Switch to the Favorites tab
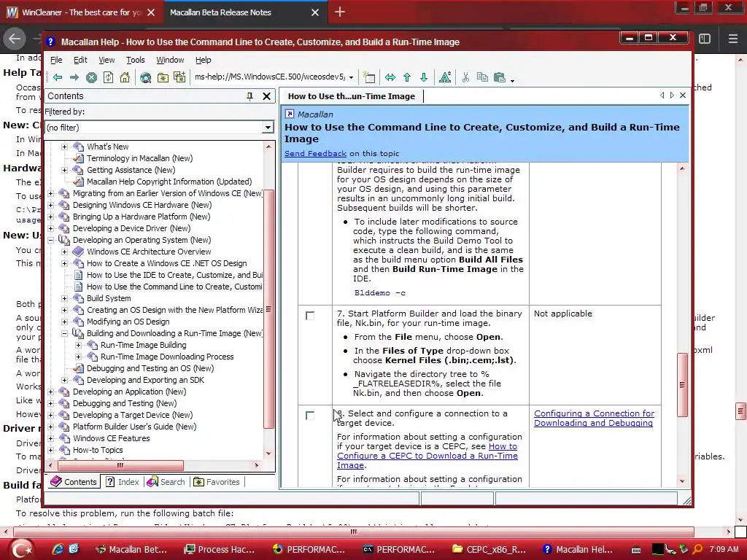 [x=217, y=482]
